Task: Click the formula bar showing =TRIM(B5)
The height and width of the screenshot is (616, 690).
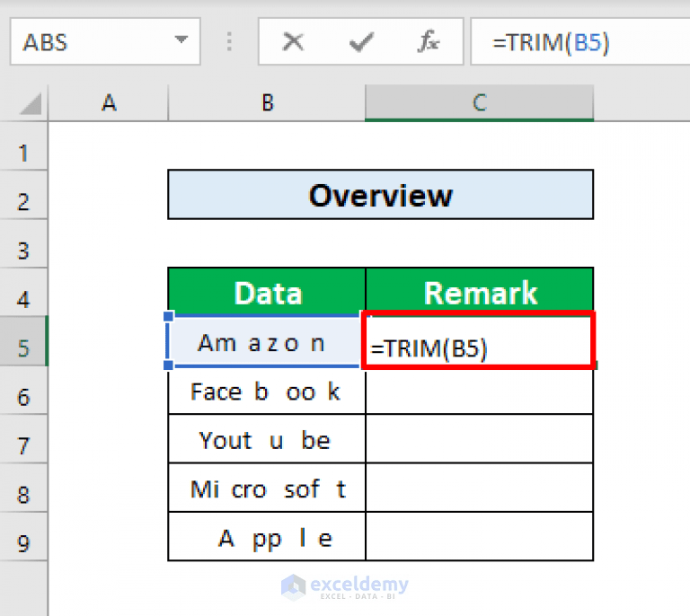Action: (580, 42)
